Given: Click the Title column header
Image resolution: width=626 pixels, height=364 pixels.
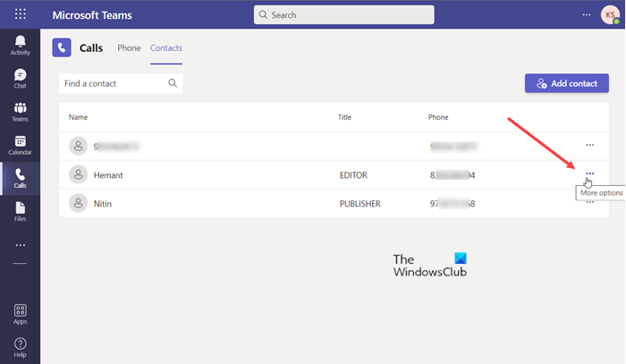Looking at the screenshot, I should pyautogui.click(x=344, y=117).
